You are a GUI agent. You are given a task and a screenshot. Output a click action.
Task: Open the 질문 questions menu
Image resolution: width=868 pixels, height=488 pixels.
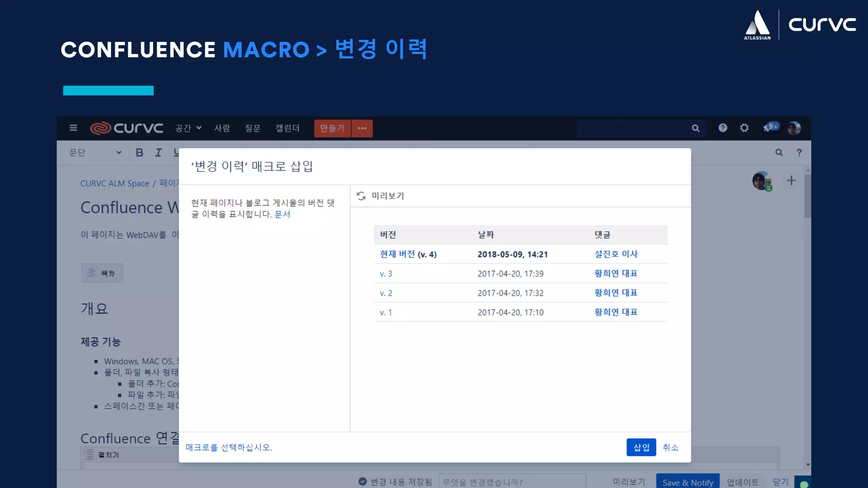[x=253, y=128]
